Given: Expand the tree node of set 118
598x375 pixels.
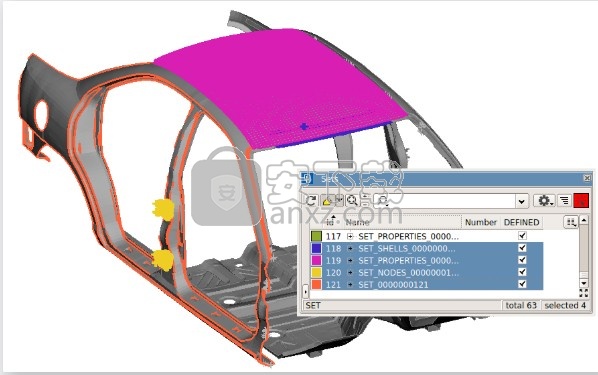Looking at the screenshot, I should pyautogui.click(x=350, y=249).
